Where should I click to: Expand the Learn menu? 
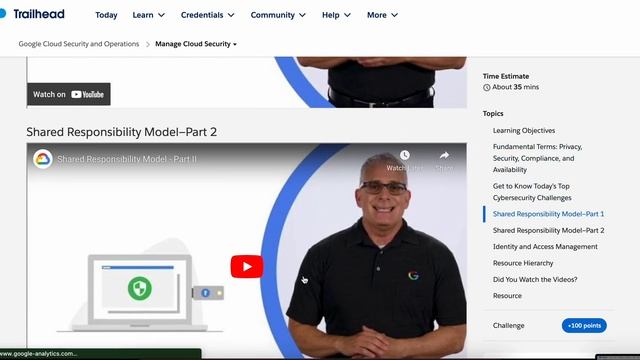coord(149,15)
